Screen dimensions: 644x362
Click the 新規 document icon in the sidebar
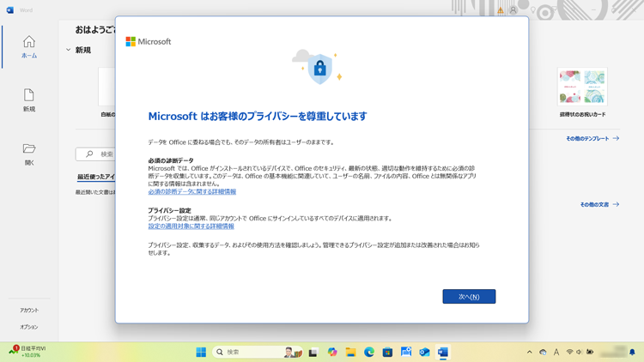point(29,100)
